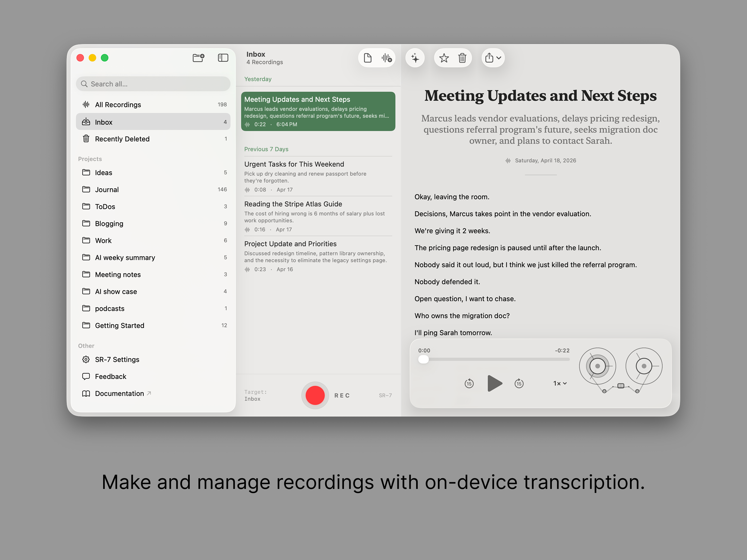This screenshot has width=747, height=560.
Task: Create a new project folder
Action: (x=198, y=58)
